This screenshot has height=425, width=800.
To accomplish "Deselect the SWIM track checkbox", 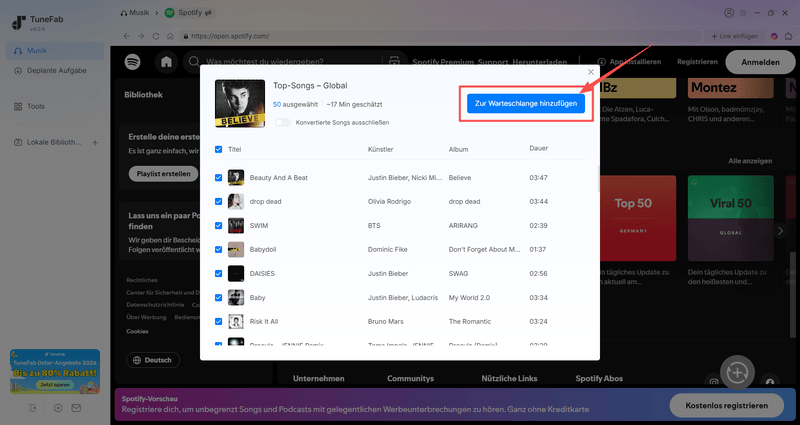I will (x=218, y=226).
